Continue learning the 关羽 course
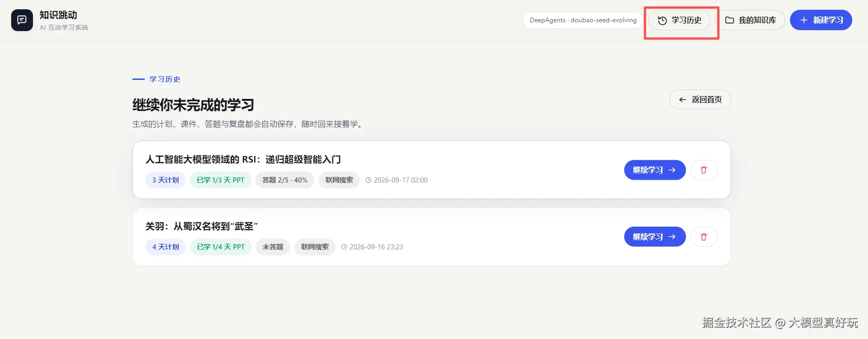This screenshot has height=339, width=868. (655, 237)
